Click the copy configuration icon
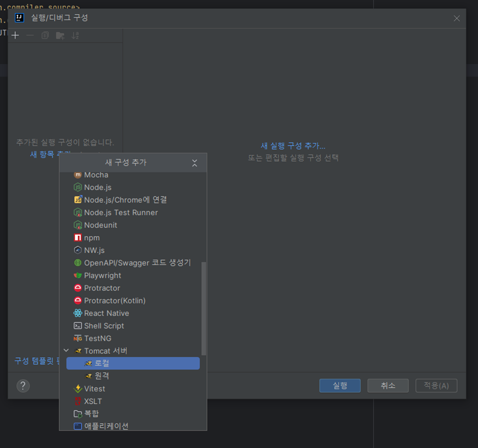This screenshot has height=448, width=478. [45, 35]
